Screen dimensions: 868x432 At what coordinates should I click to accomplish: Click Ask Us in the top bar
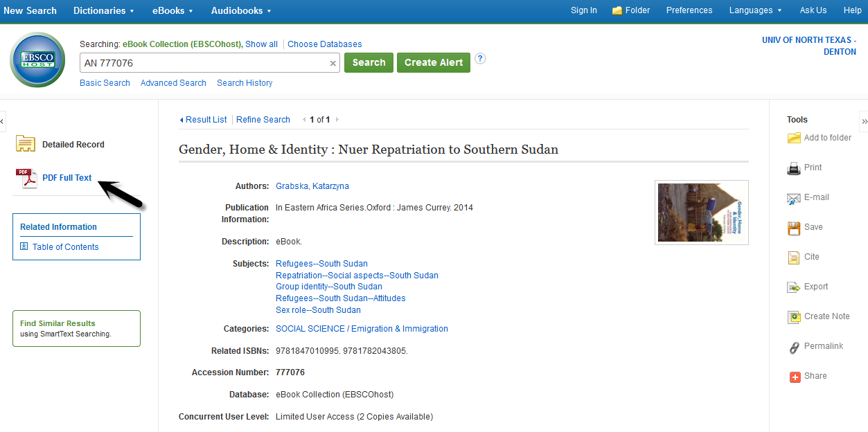[813, 10]
